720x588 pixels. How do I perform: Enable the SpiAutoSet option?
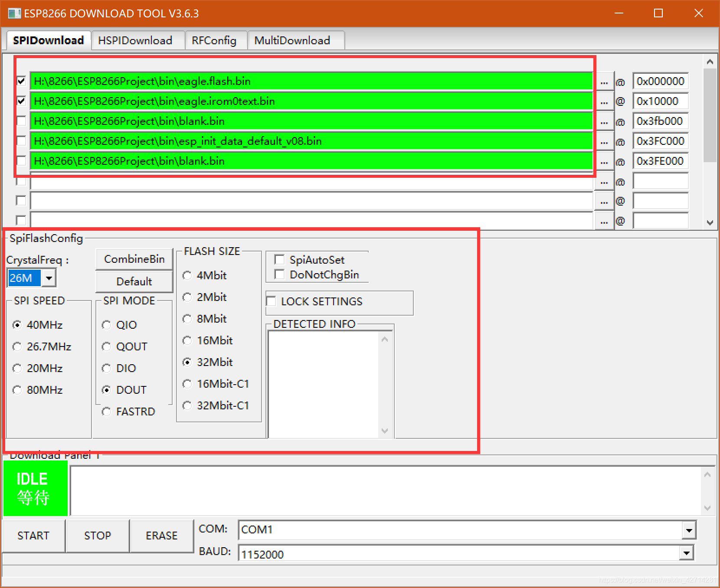pos(279,259)
